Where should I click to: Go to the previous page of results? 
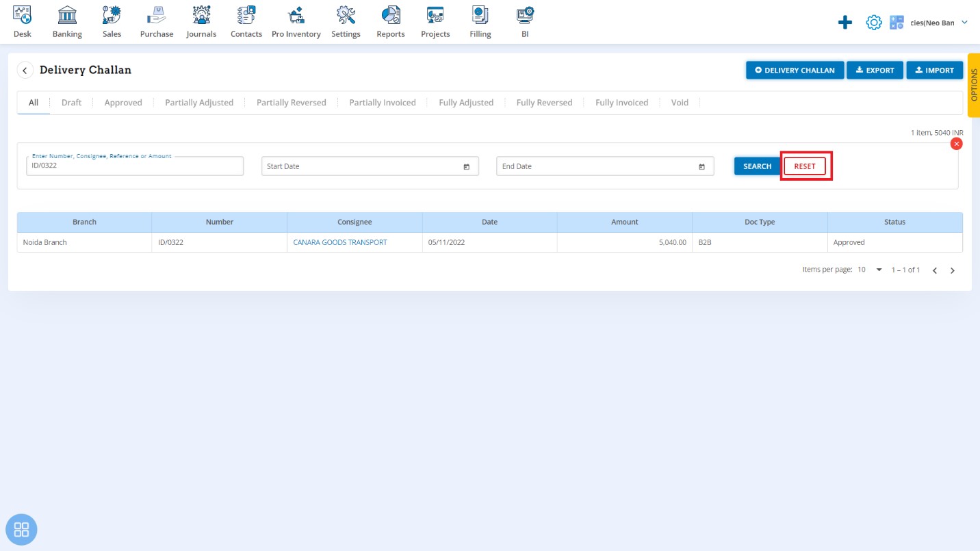[935, 270]
